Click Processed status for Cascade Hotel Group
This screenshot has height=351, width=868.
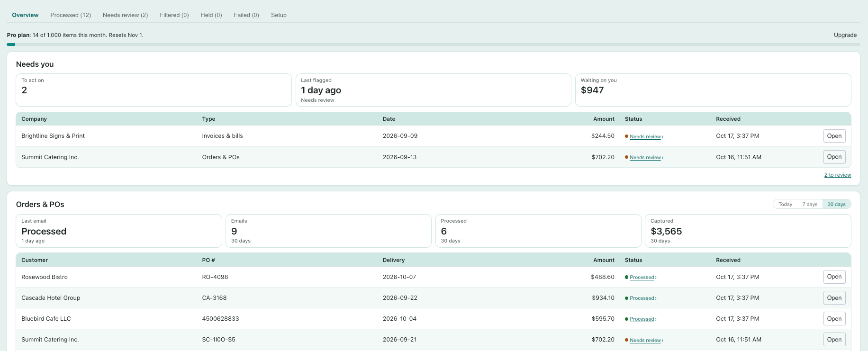pyautogui.click(x=643, y=298)
